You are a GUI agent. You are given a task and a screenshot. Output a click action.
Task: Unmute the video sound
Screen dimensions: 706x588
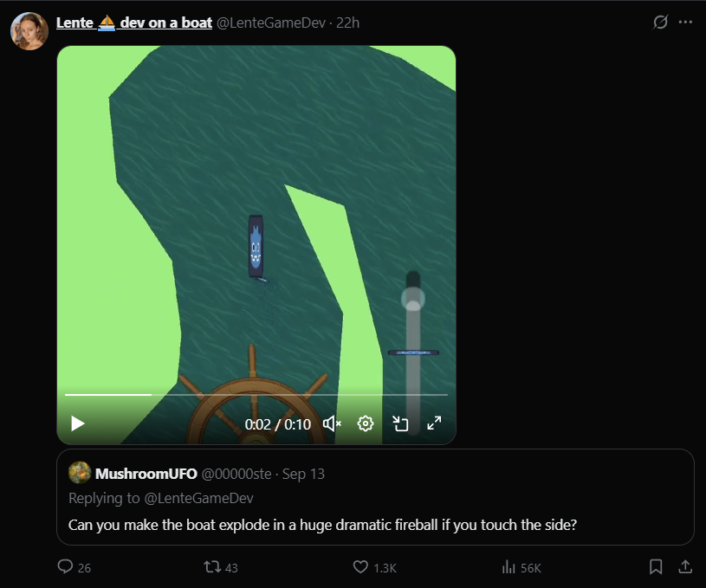[x=332, y=423]
